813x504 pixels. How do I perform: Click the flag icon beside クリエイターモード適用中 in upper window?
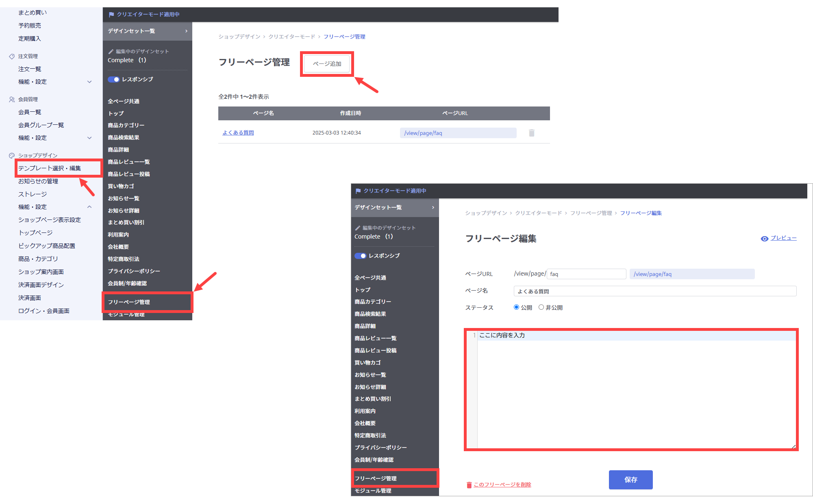click(x=111, y=15)
